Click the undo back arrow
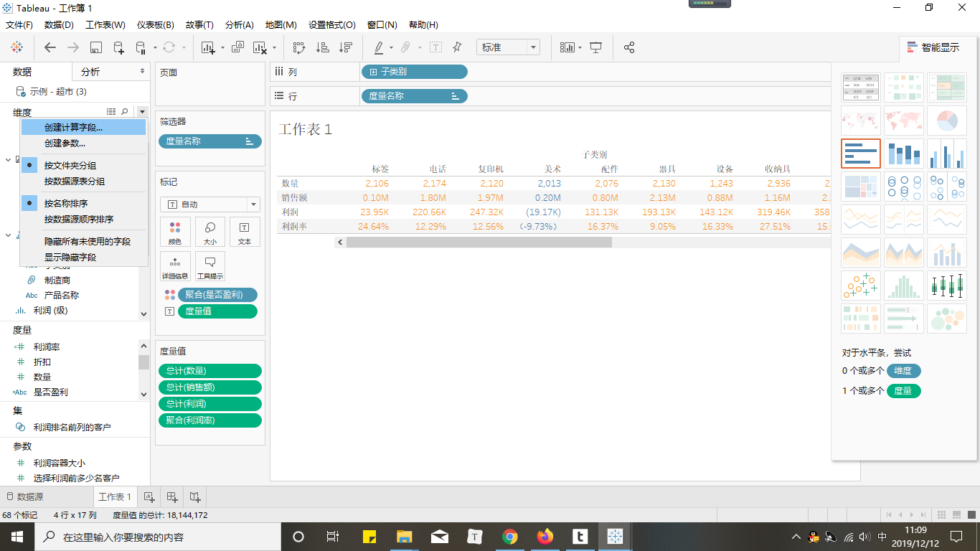The width and height of the screenshot is (980, 551). pyautogui.click(x=50, y=47)
